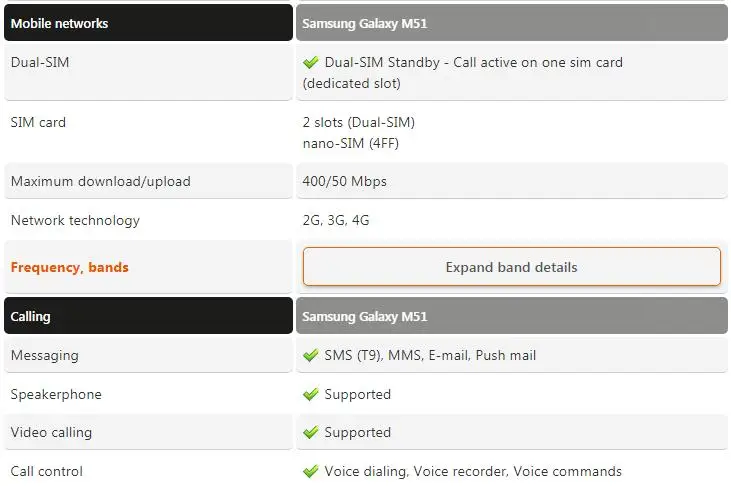Click the SIM card row label
The height and width of the screenshot is (486, 731).
(38, 122)
